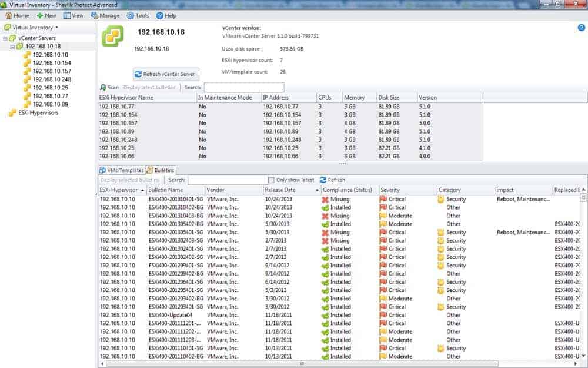Select host 192.168.10.154 icon in the tree
Viewport: 588px width, 368px height.
[27, 63]
